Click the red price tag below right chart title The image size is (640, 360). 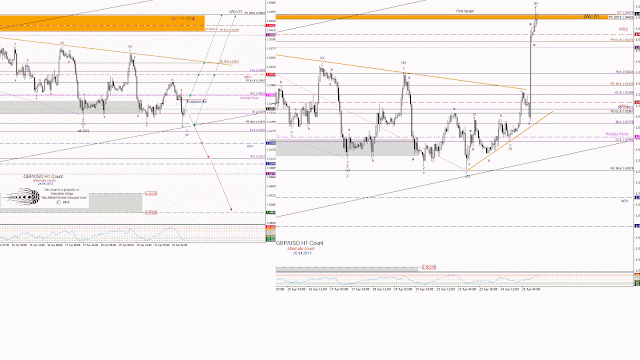429,267
